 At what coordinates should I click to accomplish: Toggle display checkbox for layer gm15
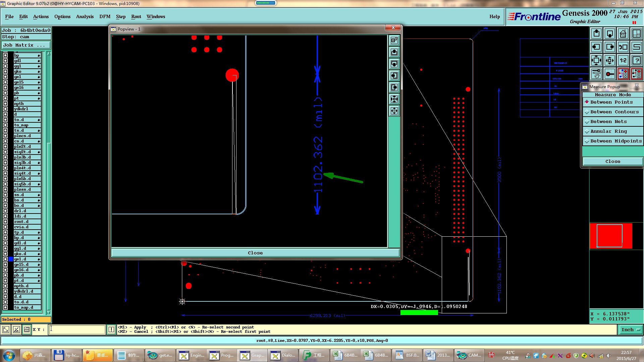[5, 82]
